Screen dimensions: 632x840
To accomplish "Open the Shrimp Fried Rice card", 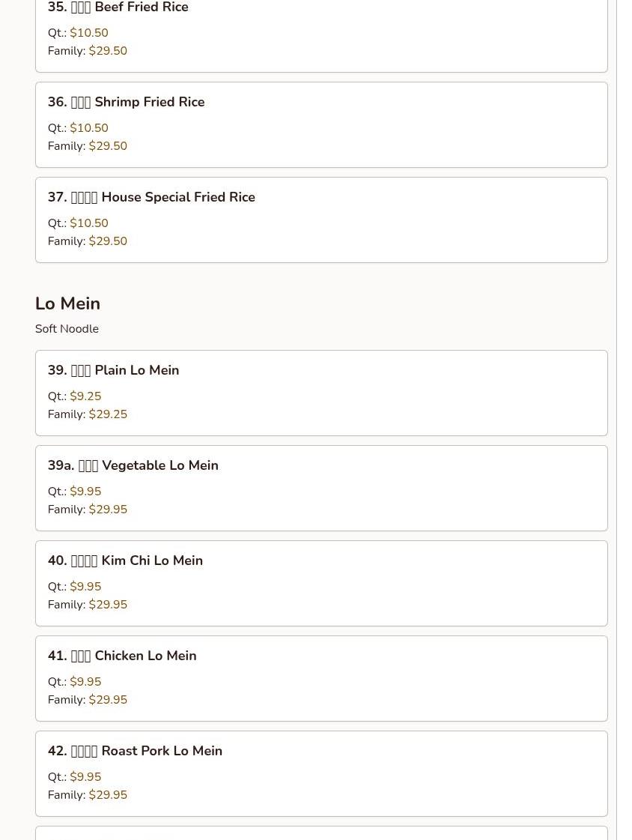I will point(321,125).
